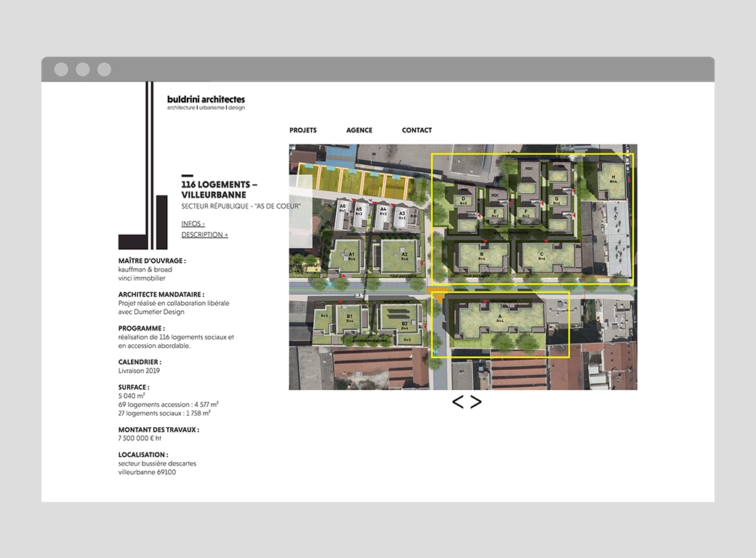
Task: Click the LOCALISATION heading
Action: pos(143,454)
